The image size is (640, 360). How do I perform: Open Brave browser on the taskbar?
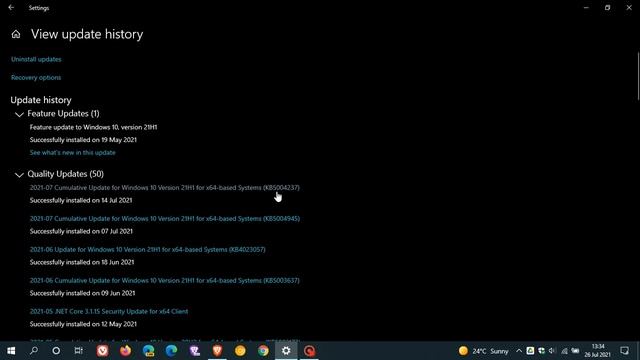coord(218,351)
